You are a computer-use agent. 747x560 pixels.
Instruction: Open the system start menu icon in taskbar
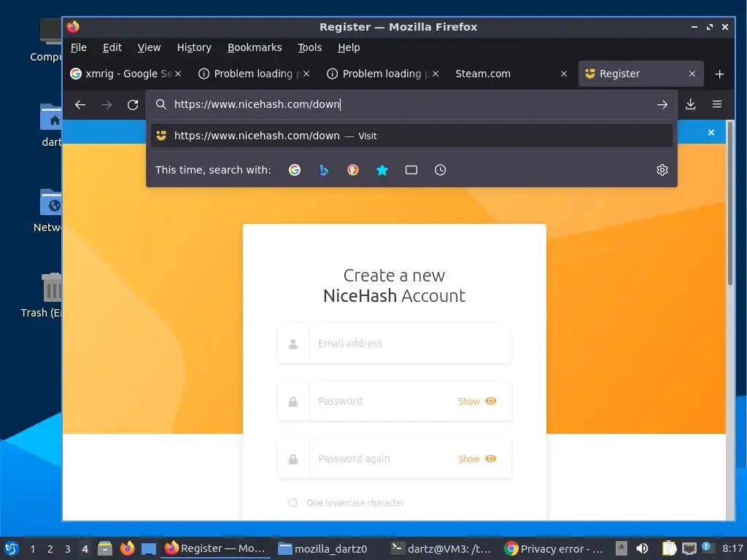(12, 548)
